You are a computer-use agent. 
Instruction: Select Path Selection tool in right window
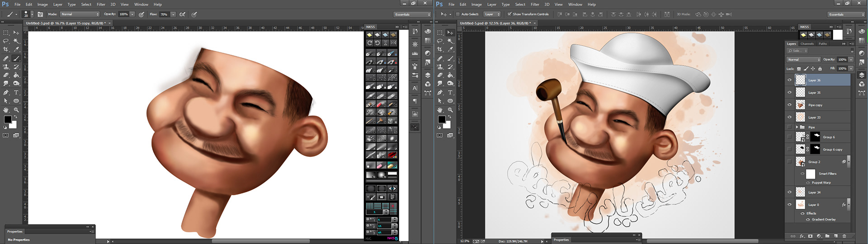coord(440,101)
